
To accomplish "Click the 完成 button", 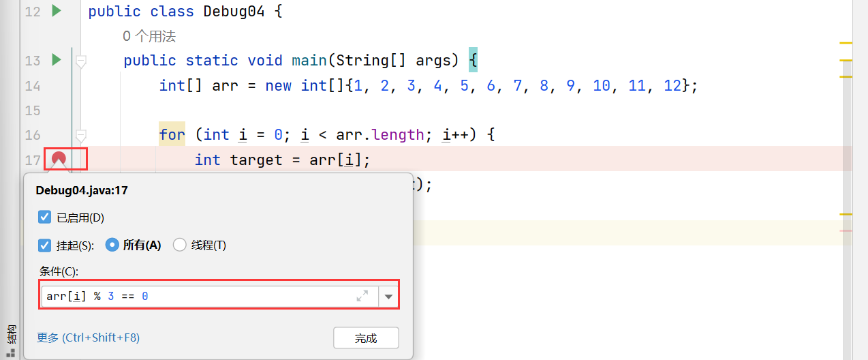I will (x=366, y=338).
